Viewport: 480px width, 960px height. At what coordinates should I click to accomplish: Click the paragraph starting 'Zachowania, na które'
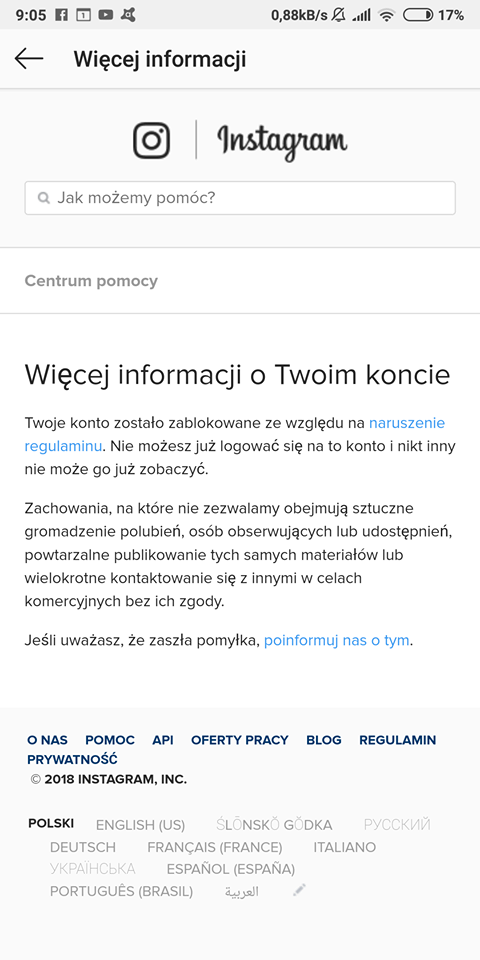239,555
